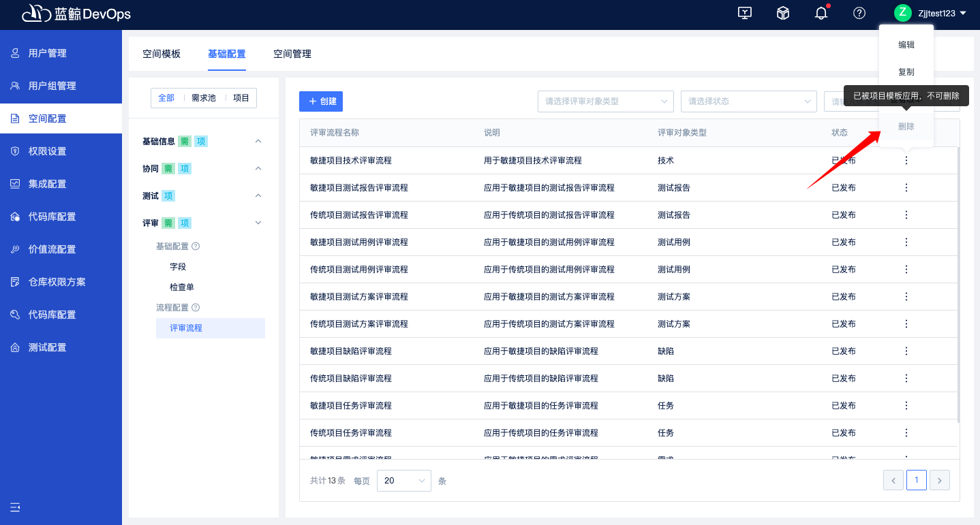Select 空间配置 in the sidebar
Screen dimensions: 980x525
pyautogui.click(x=61, y=118)
